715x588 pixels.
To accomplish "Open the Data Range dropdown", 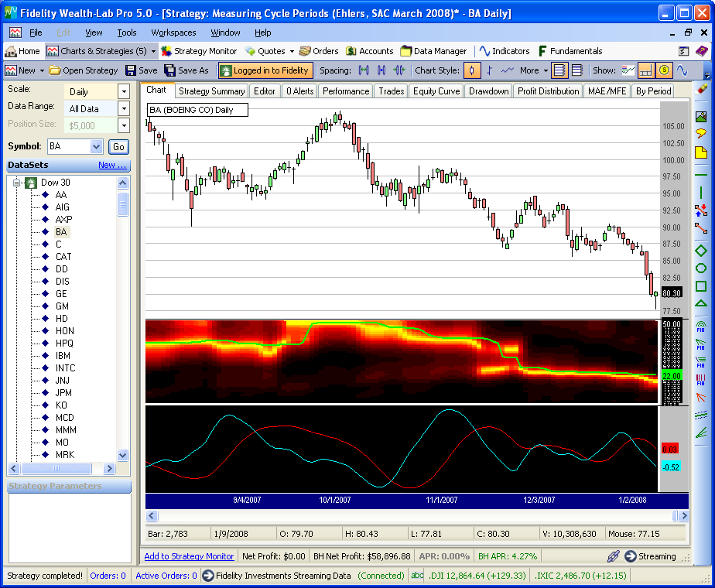I will 123,109.
